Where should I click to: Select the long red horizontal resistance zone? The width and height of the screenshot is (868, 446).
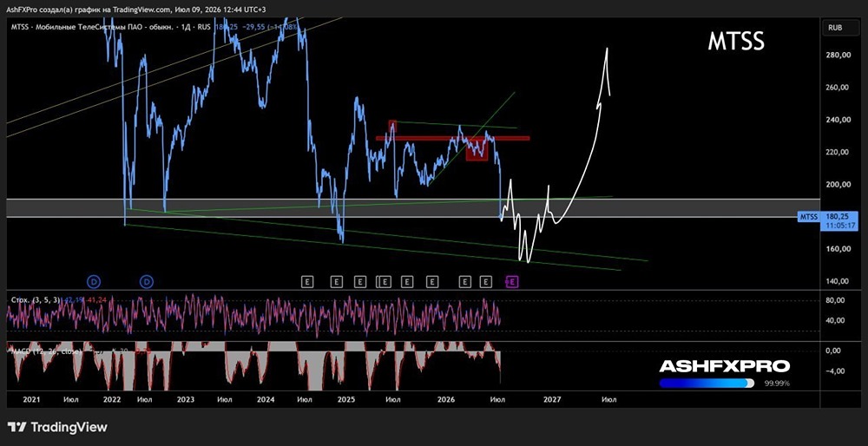452,138
